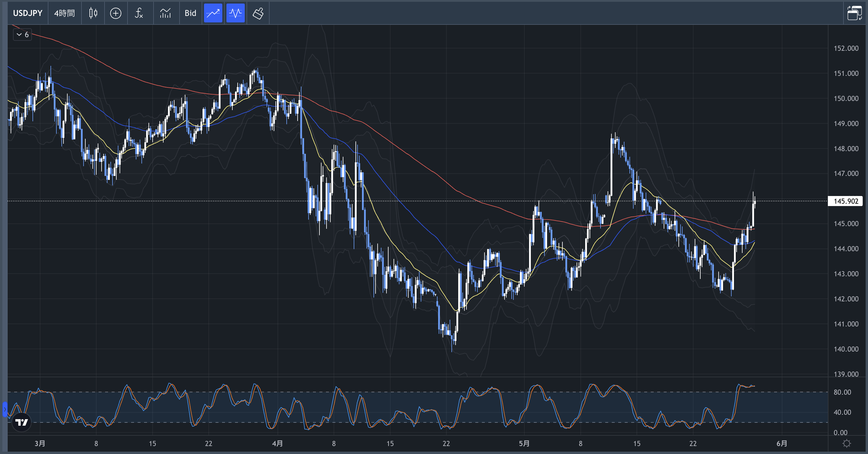
Task: Open the window layout icon
Action: (854, 13)
